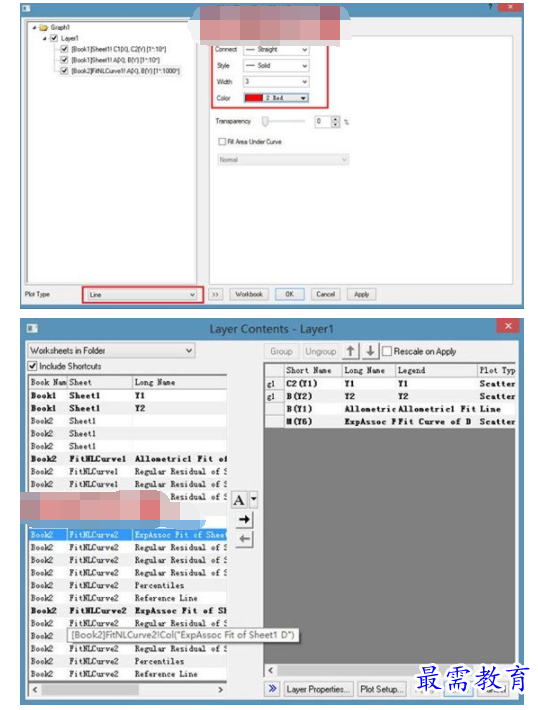The image size is (538, 710).
Task: Open Layer Properties
Action: (318, 689)
